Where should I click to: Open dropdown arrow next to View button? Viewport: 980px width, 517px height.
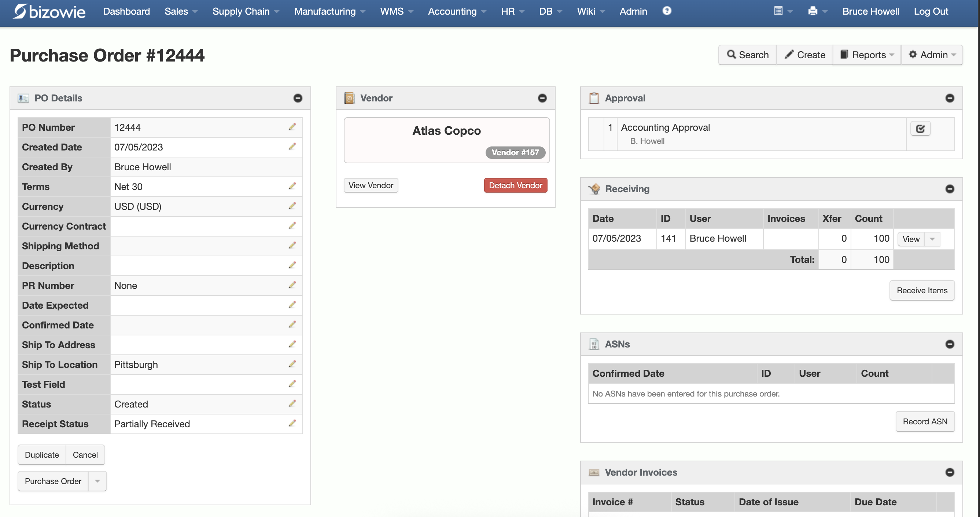[932, 239]
